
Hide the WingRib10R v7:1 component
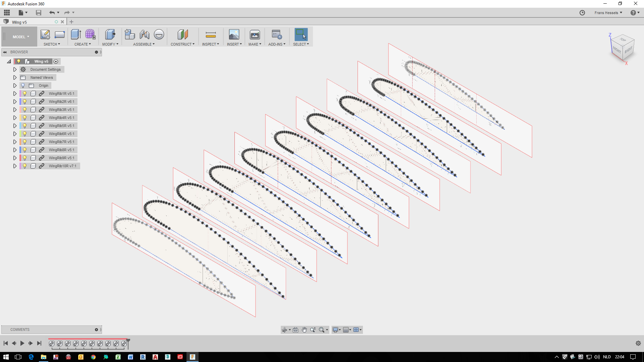[24, 166]
